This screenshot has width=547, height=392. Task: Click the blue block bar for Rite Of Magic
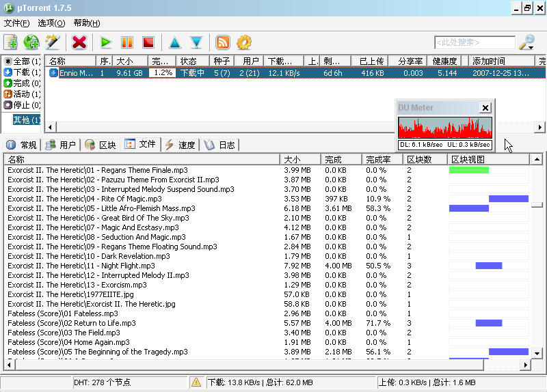(508, 199)
